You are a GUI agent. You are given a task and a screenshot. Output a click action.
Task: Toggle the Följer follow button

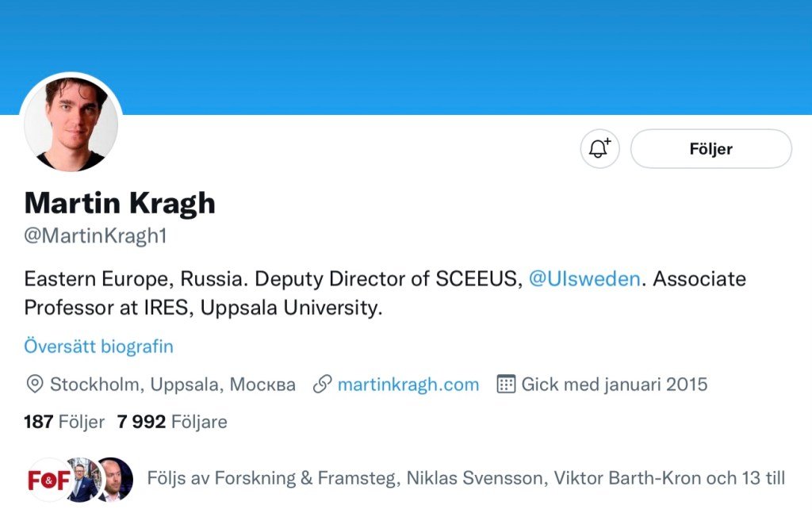[710, 149]
